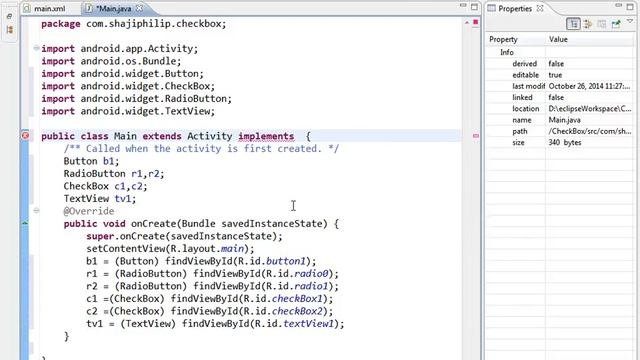640x360 pixels.
Task: Select the editable property row
Action: click(x=560, y=75)
